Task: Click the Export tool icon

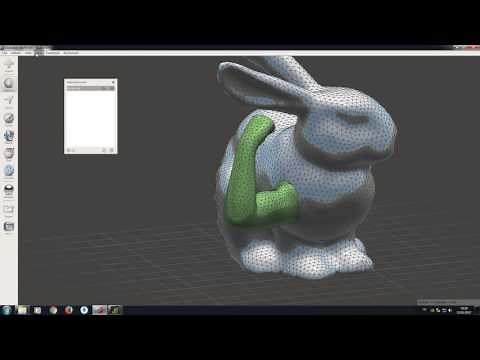Action: pos(9,210)
